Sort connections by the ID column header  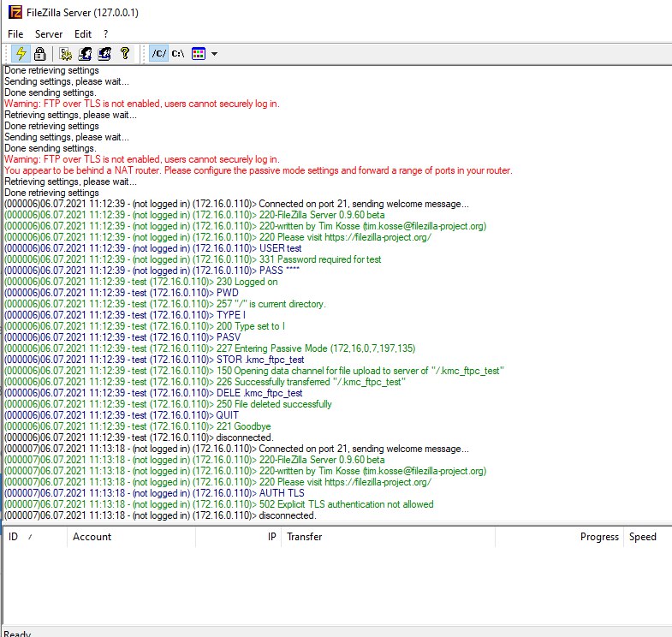tap(35, 537)
